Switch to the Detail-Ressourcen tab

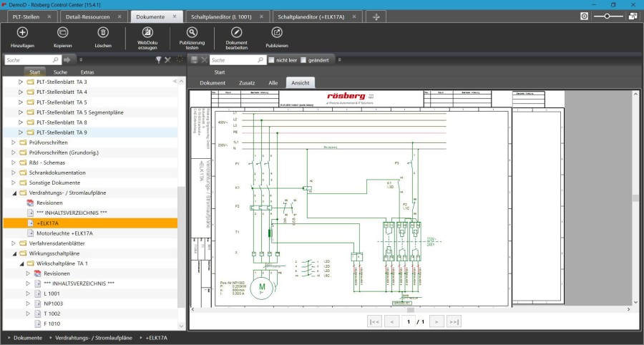pyautogui.click(x=87, y=17)
